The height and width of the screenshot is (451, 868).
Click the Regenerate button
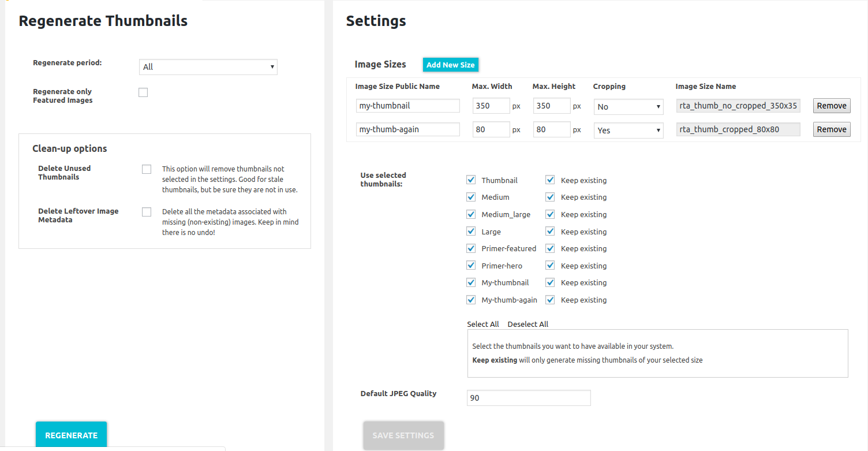click(x=72, y=435)
